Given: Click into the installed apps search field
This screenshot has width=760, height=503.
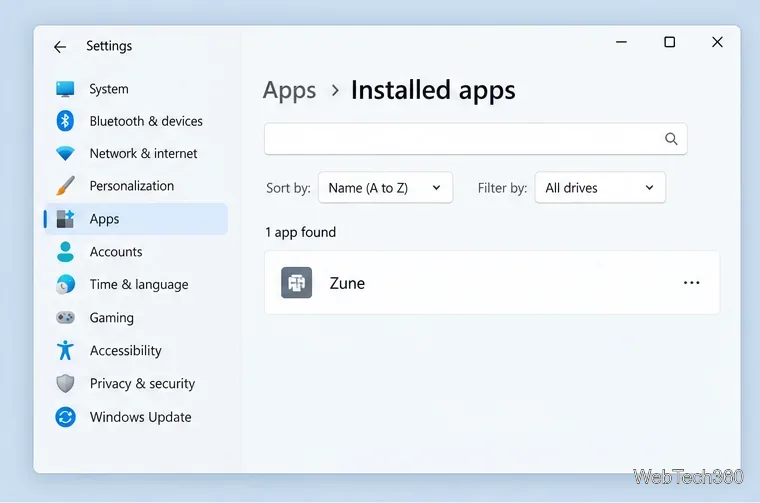Looking at the screenshot, I should 475,139.
